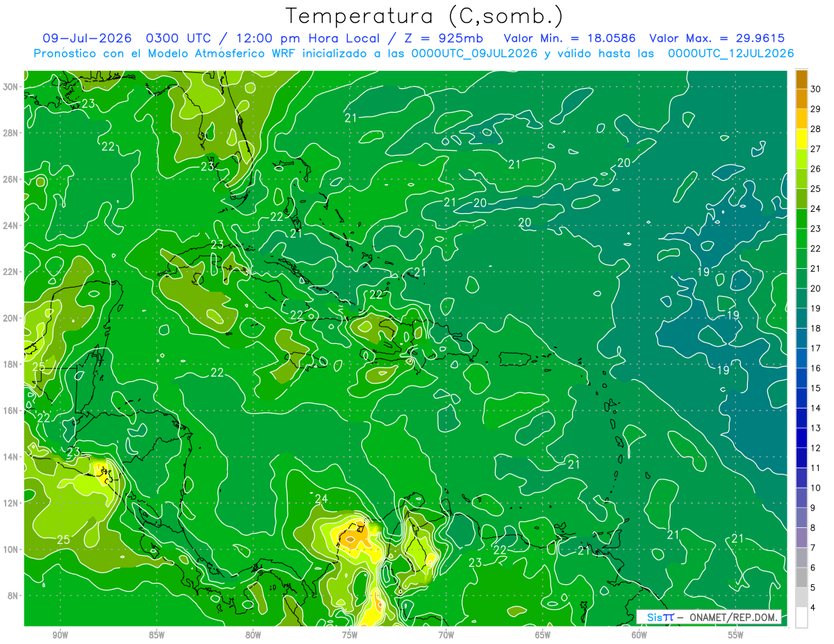This screenshot has height=644, width=834.
Task: Click the colorbar label 4
Action: (814, 608)
